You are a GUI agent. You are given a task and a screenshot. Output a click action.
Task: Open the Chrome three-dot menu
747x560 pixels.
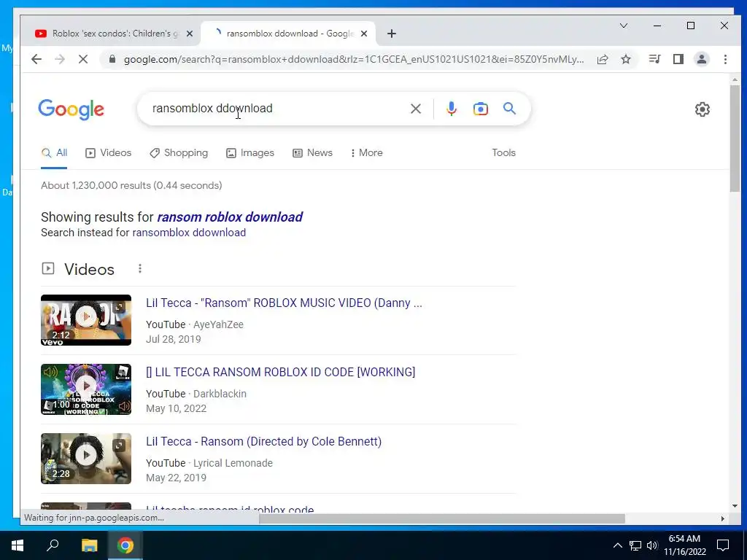point(725,59)
